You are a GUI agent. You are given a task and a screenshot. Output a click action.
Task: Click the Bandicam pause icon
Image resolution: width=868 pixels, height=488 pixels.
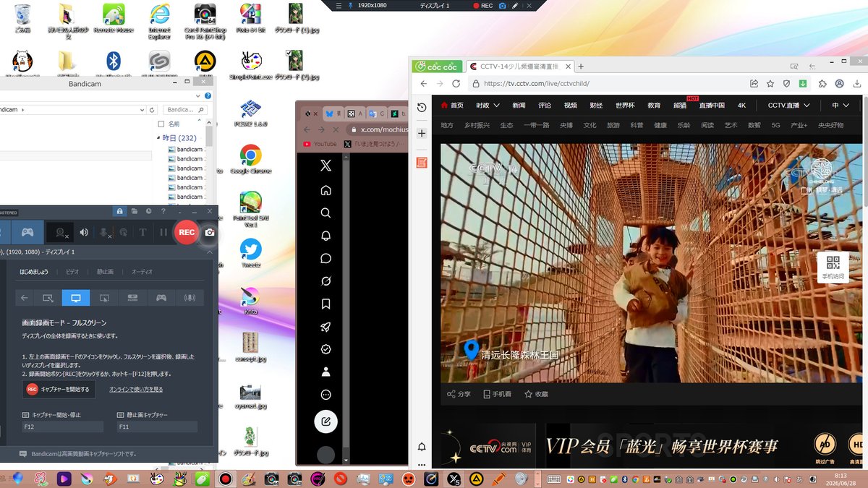(163, 232)
